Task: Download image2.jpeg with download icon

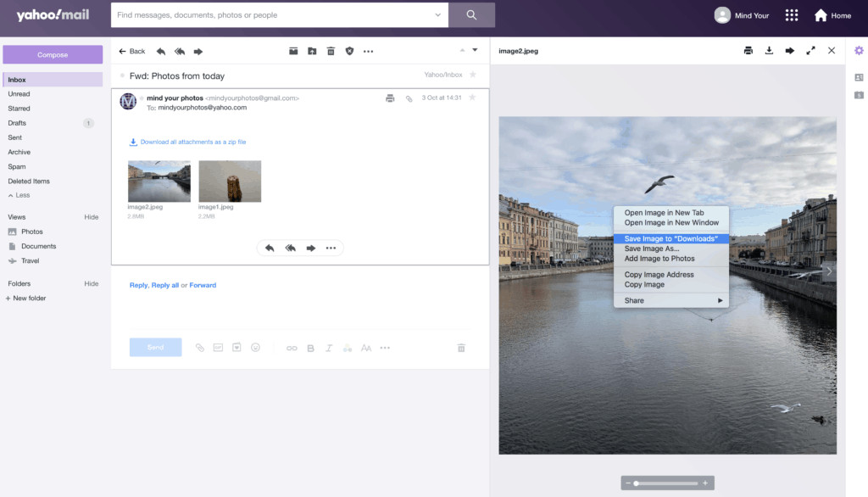Action: pyautogui.click(x=769, y=50)
